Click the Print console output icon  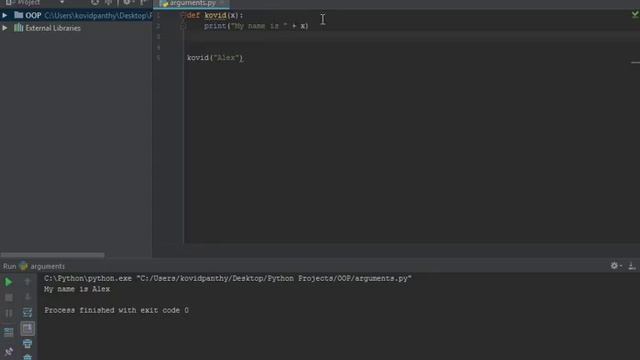(x=27, y=344)
